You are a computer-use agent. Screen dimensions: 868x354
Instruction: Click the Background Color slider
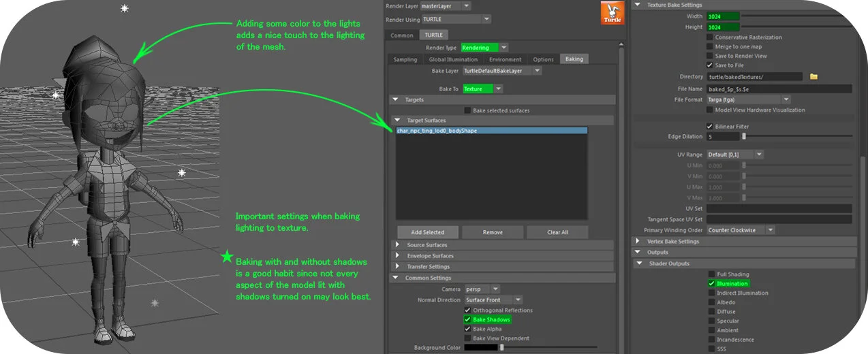point(550,348)
